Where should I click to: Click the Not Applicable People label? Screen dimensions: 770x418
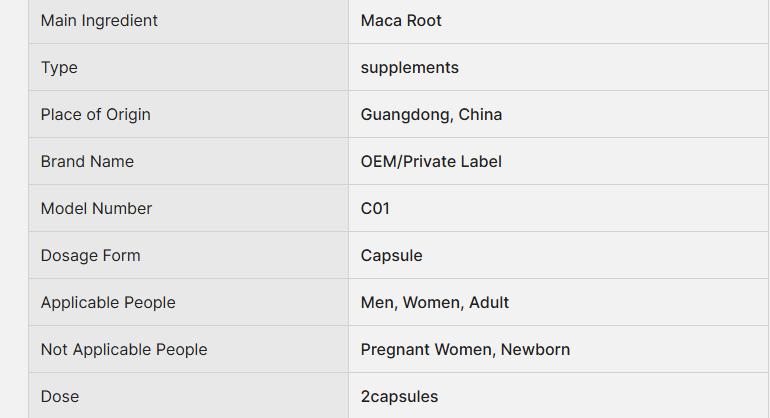pos(124,350)
